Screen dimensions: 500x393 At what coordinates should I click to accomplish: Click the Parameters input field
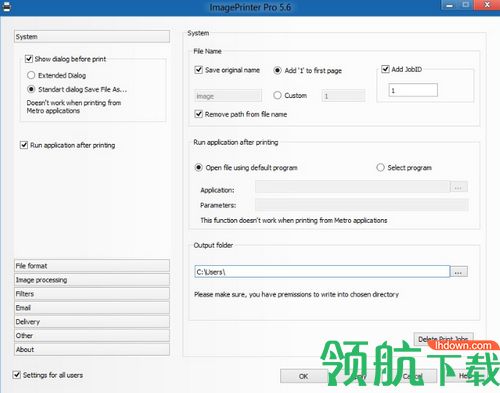tap(362, 205)
